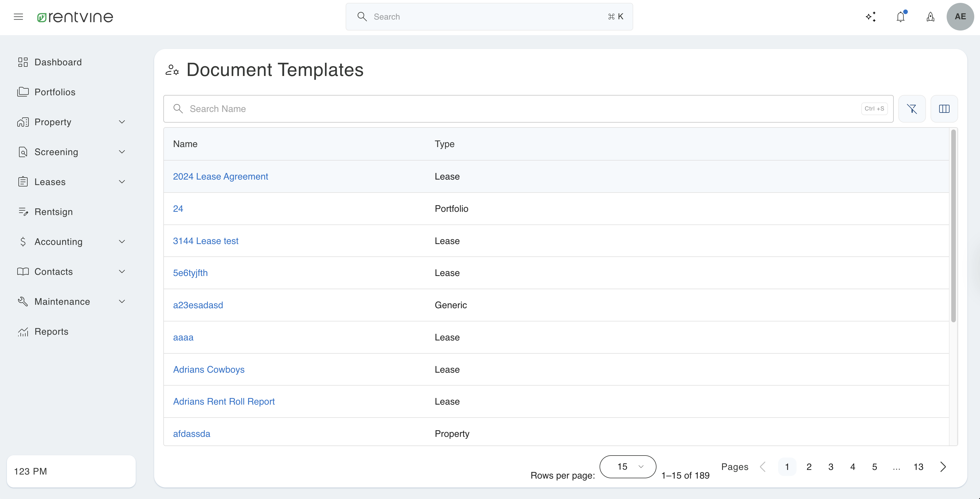
Task: Click the Portfolio type cell
Action: click(451, 209)
